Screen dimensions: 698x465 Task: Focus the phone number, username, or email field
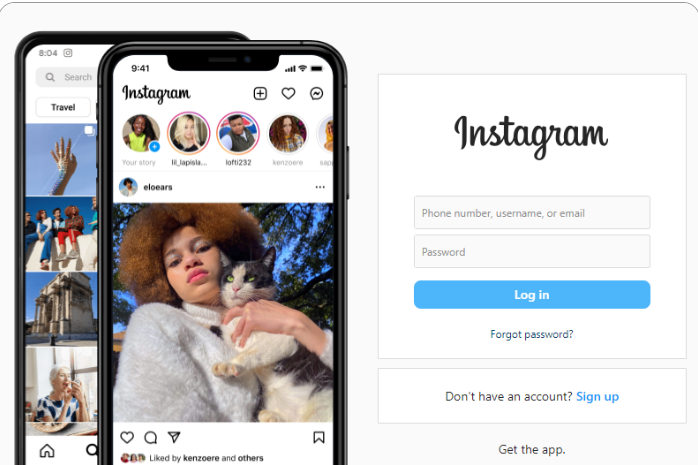point(532,213)
